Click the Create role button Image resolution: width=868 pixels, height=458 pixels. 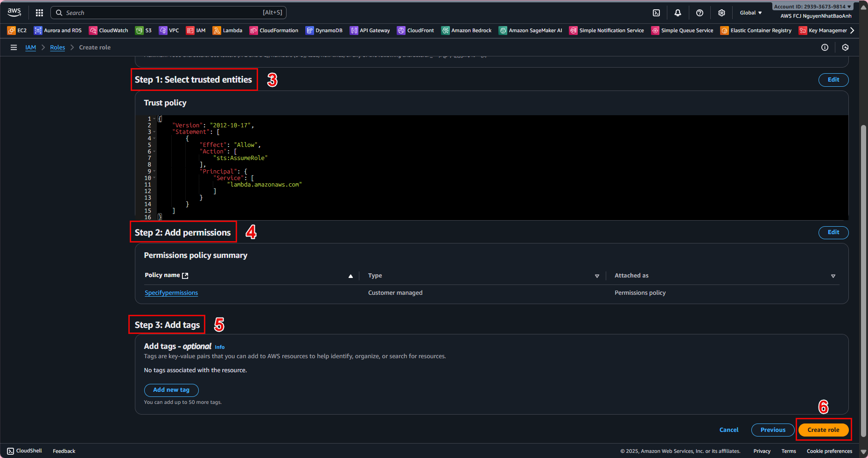coord(823,430)
